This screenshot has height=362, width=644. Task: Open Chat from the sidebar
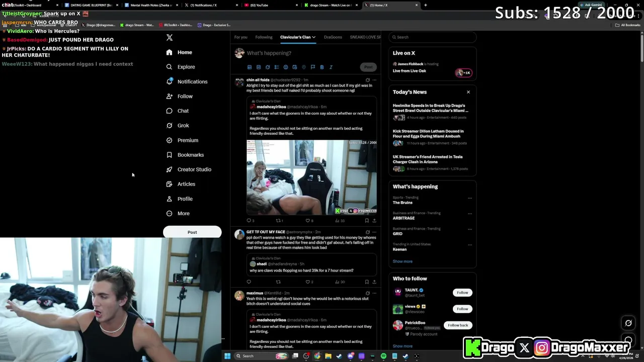(177, 111)
